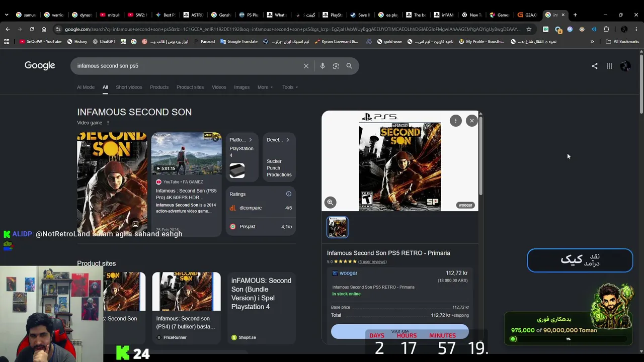Click the browser home icon

point(44,29)
